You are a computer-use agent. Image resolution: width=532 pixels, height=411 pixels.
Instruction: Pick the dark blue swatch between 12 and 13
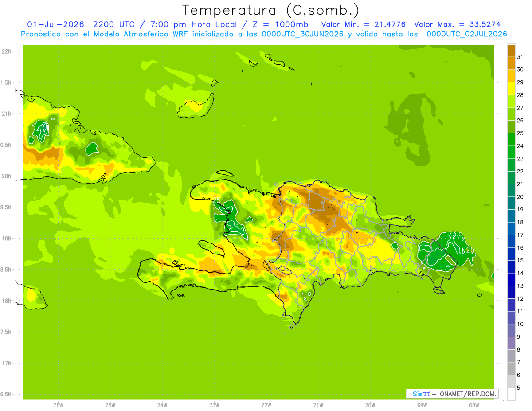511,292
